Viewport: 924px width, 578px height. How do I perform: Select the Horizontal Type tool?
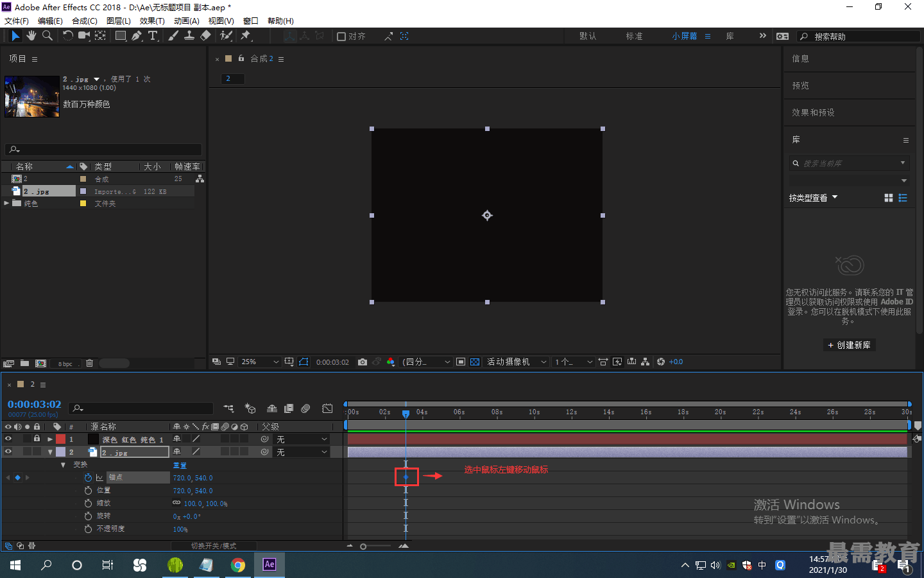coord(153,36)
